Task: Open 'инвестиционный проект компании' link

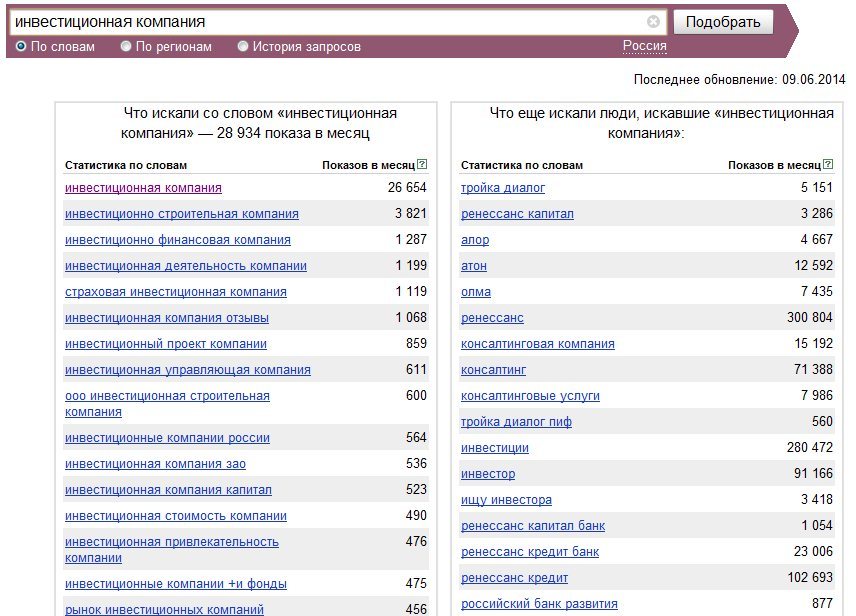Action: 166,344
